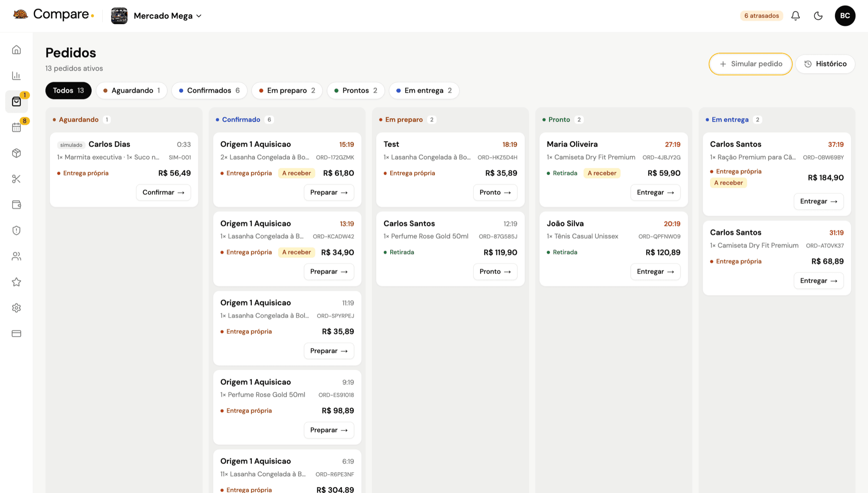
Task: Click Entregar on order ORD-OBW69BY
Action: (x=819, y=202)
